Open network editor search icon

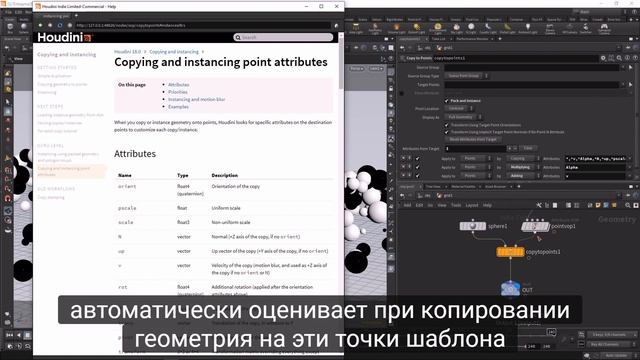point(628,205)
